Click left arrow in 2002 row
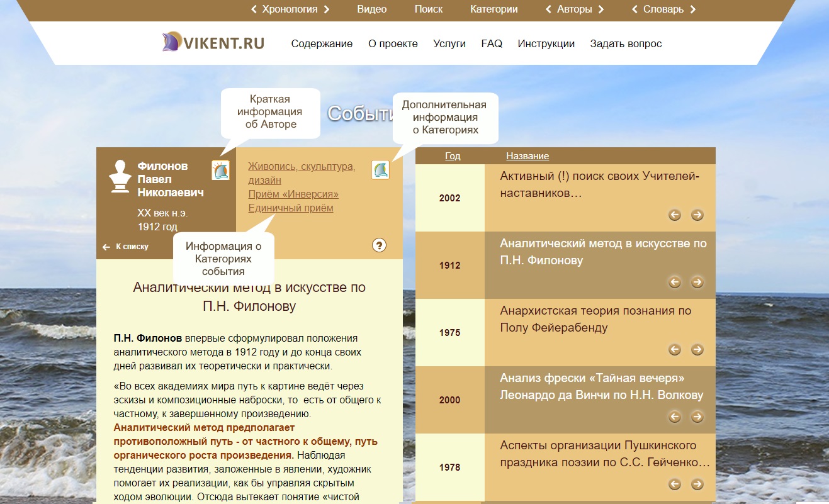829x504 pixels. pos(675,215)
